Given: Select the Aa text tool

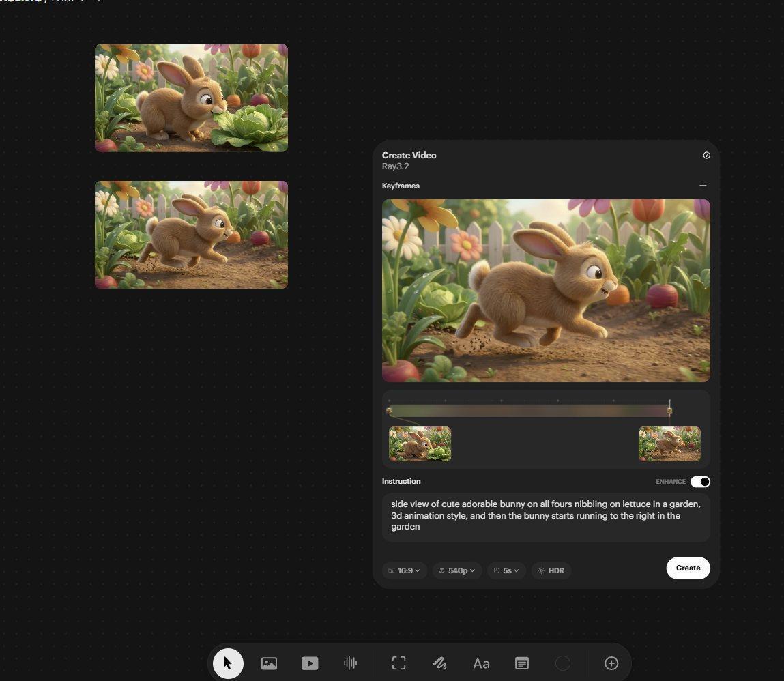Looking at the screenshot, I should click(481, 664).
